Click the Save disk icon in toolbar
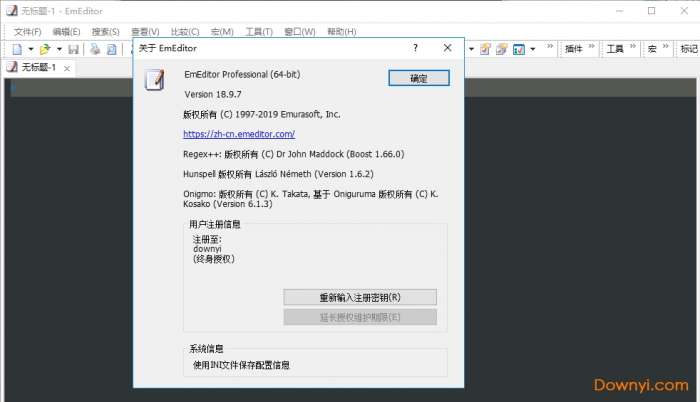The image size is (700, 402). tap(74, 49)
